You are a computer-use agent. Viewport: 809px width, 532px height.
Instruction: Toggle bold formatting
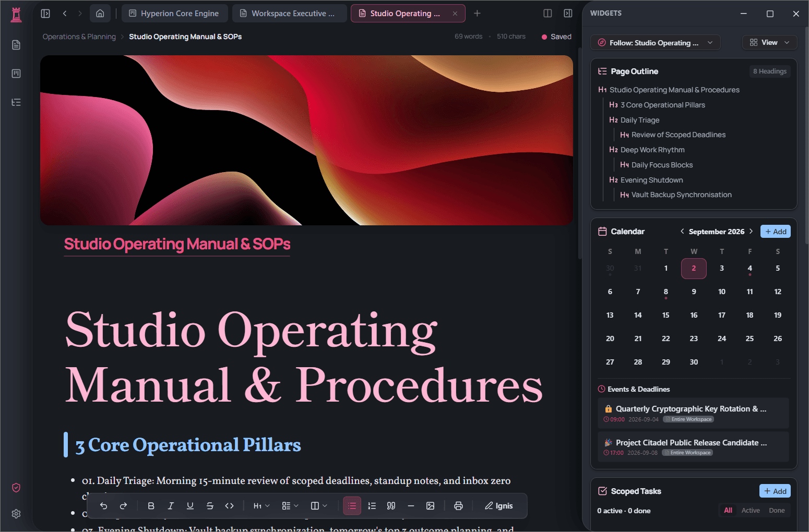(x=151, y=506)
